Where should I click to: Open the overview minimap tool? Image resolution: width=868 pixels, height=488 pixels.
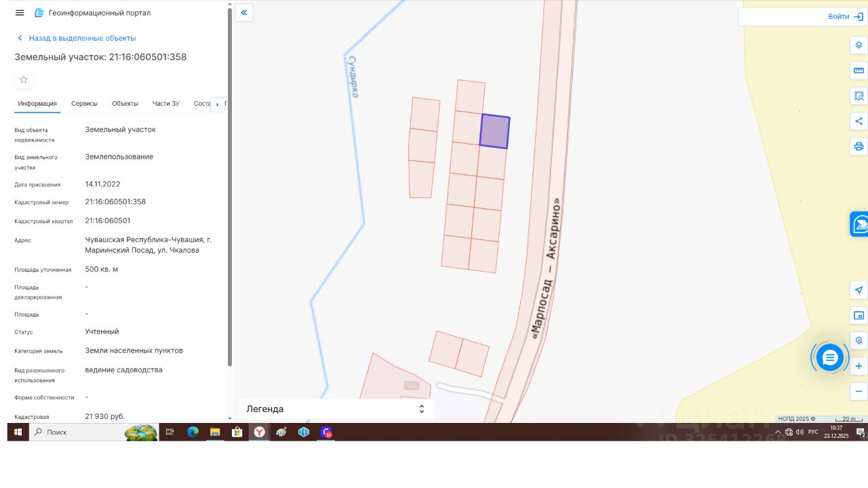pyautogui.click(x=859, y=316)
